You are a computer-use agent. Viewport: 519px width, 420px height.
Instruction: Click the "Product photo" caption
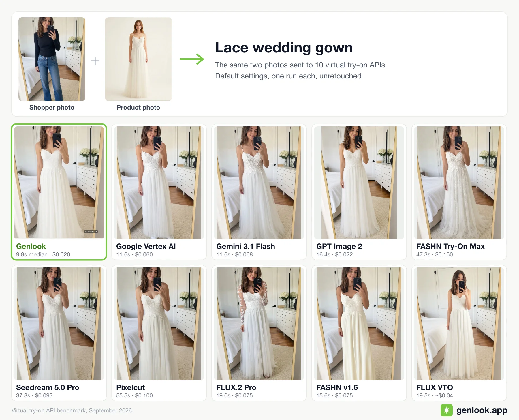(x=138, y=108)
